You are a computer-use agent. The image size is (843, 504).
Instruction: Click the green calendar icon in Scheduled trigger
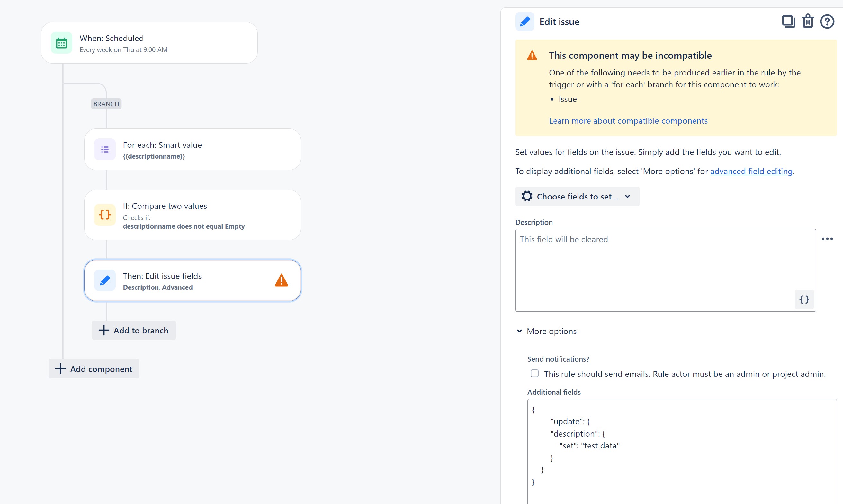(61, 43)
